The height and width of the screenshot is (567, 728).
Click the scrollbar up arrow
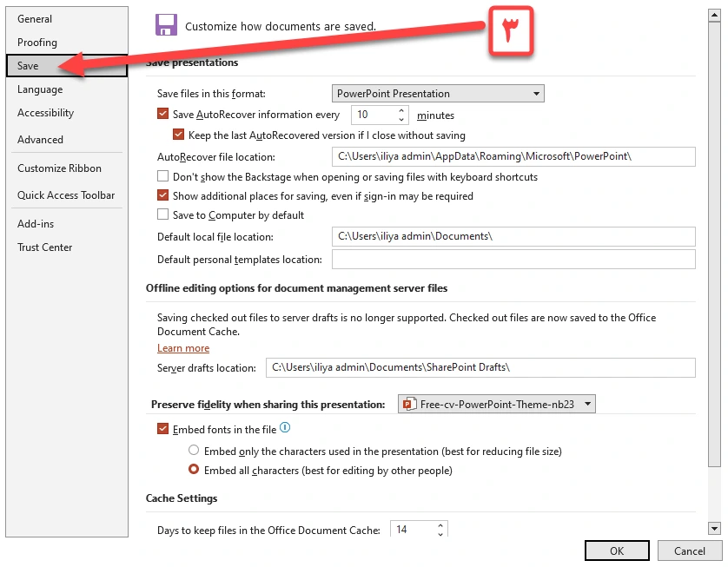click(x=714, y=14)
